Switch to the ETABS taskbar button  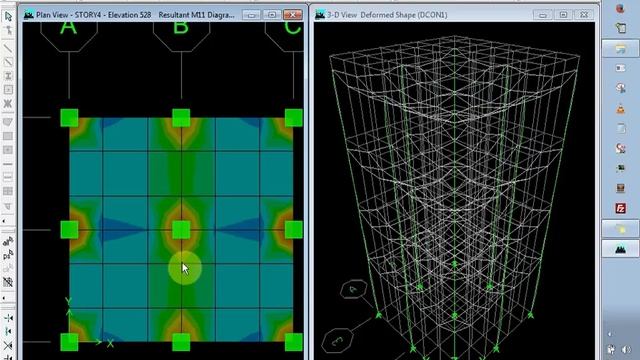click(x=620, y=249)
